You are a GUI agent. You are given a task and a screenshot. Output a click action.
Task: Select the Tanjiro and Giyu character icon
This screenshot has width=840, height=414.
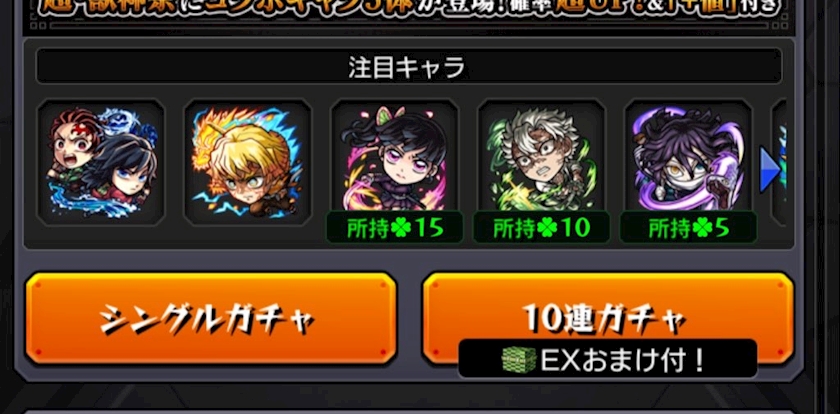(101, 162)
